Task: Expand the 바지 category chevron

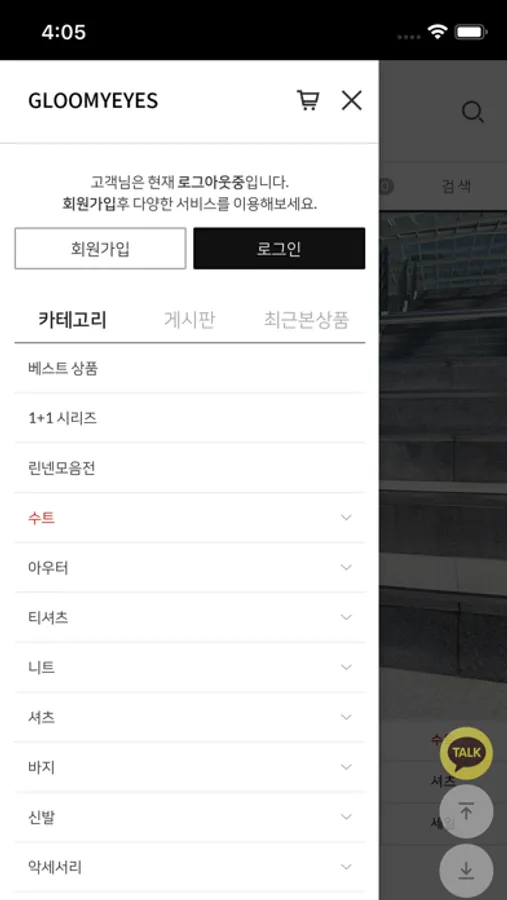Action: (x=346, y=767)
